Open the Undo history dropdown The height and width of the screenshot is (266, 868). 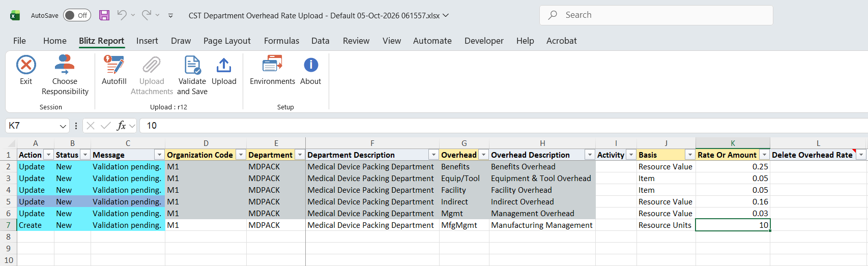(133, 15)
